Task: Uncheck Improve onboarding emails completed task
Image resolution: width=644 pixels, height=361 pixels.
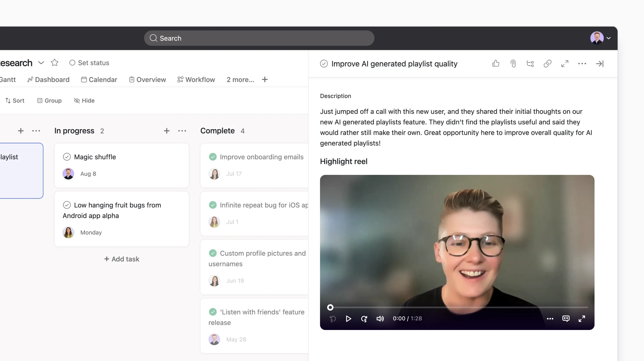Action: [x=213, y=157]
